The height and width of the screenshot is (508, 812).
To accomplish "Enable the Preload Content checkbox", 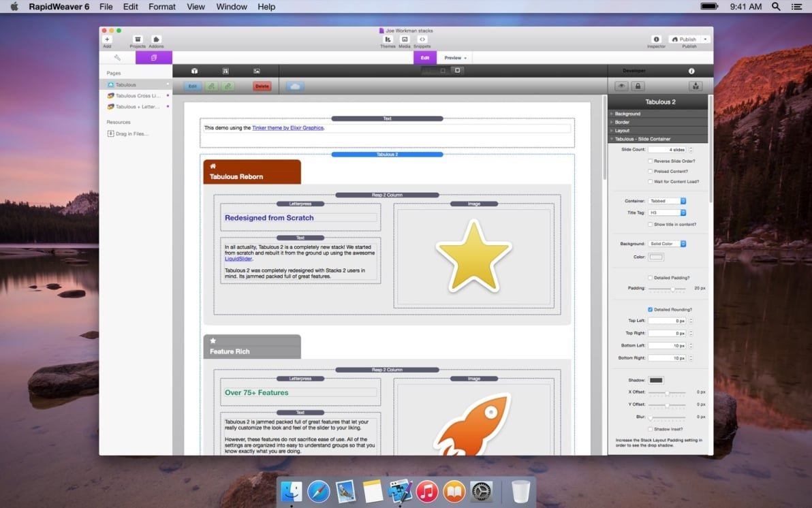I will point(650,172).
